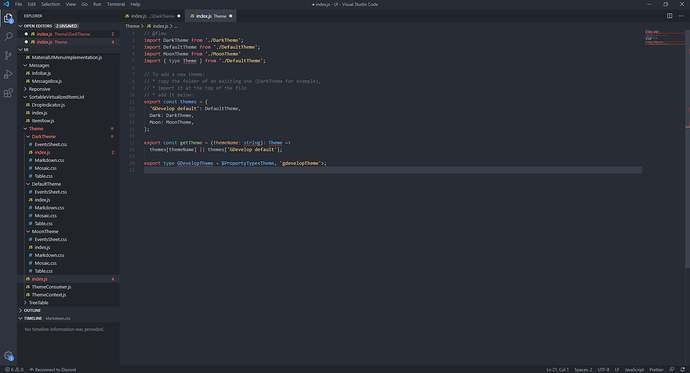Open the Extensions view icon
Image resolution: width=690 pixels, height=373 pixels.
tap(8, 93)
